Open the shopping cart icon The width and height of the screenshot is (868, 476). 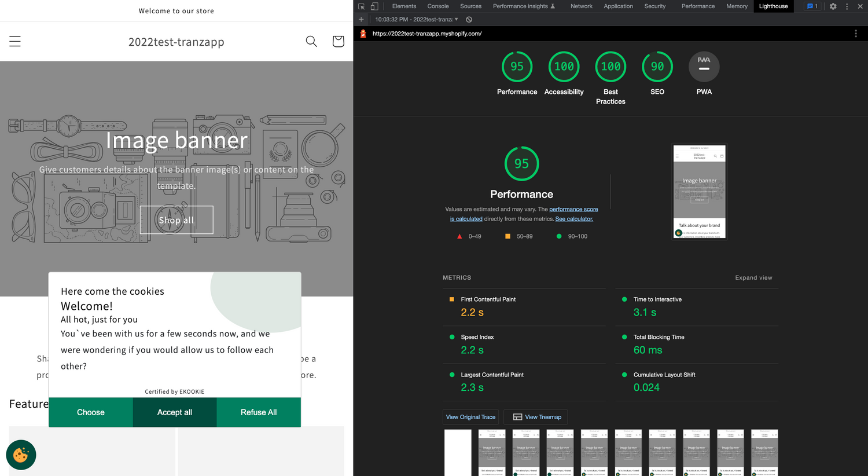point(339,42)
